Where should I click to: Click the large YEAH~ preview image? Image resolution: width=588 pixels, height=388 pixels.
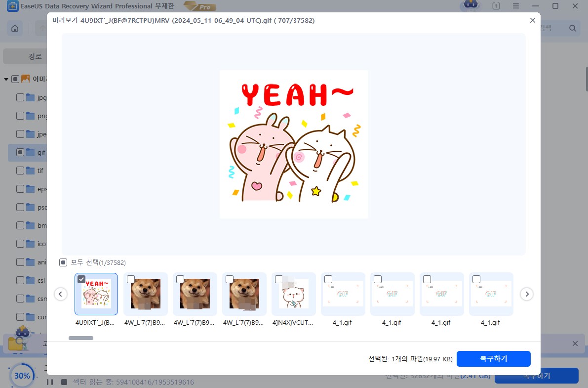(x=294, y=144)
